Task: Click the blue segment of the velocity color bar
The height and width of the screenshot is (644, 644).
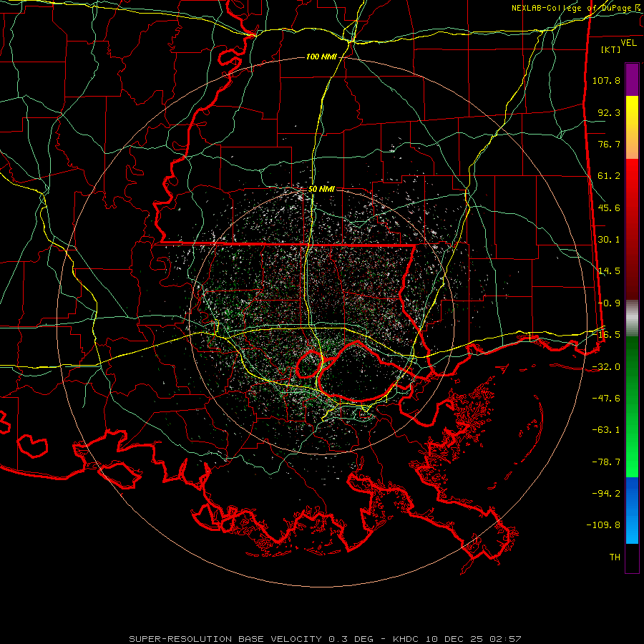Action: [x=632, y=510]
